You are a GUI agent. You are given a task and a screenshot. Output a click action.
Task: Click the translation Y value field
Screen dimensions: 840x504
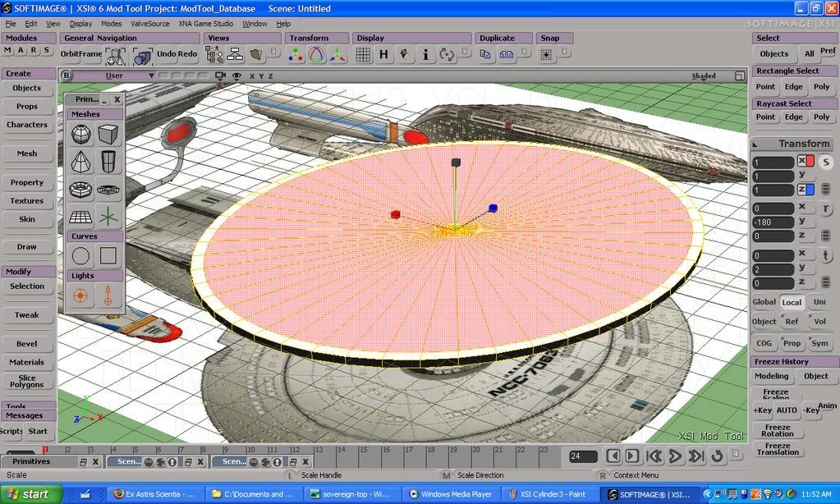pos(773,269)
